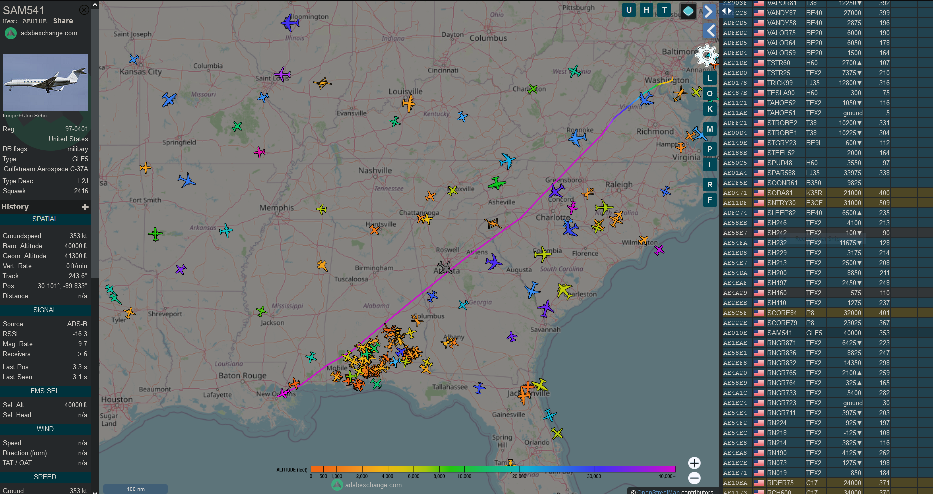Select the SH232 table row
This screenshot has width=933, height=494.
[x=826, y=243]
